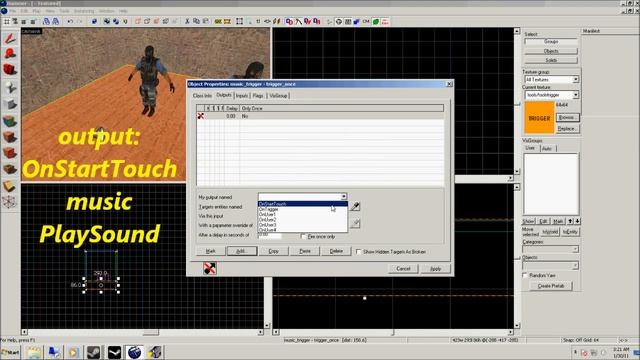This screenshot has height=360, width=640.
Task: Click scrollbar thumb under bottom-left 2D view
Action: pyautogui.click(x=151, y=333)
